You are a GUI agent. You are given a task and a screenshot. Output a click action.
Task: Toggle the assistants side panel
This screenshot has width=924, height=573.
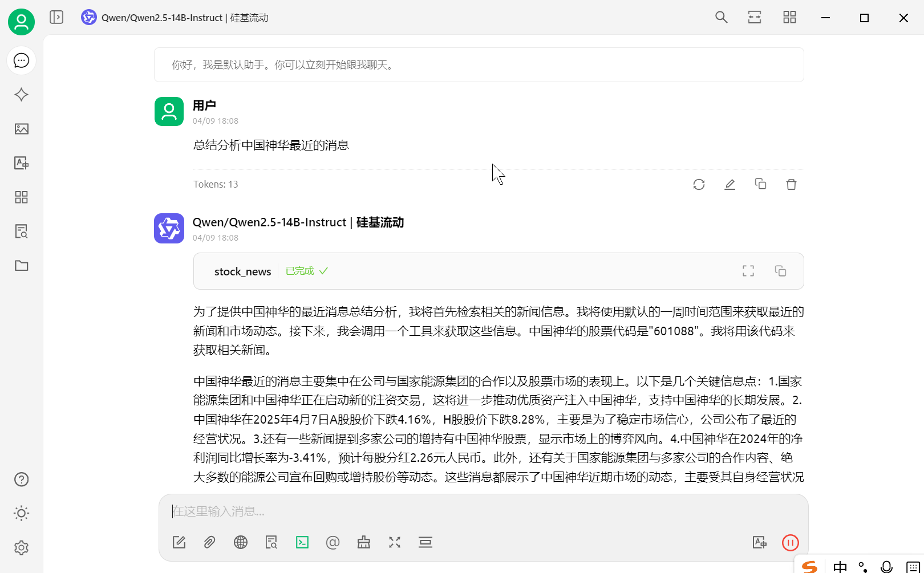(56, 17)
